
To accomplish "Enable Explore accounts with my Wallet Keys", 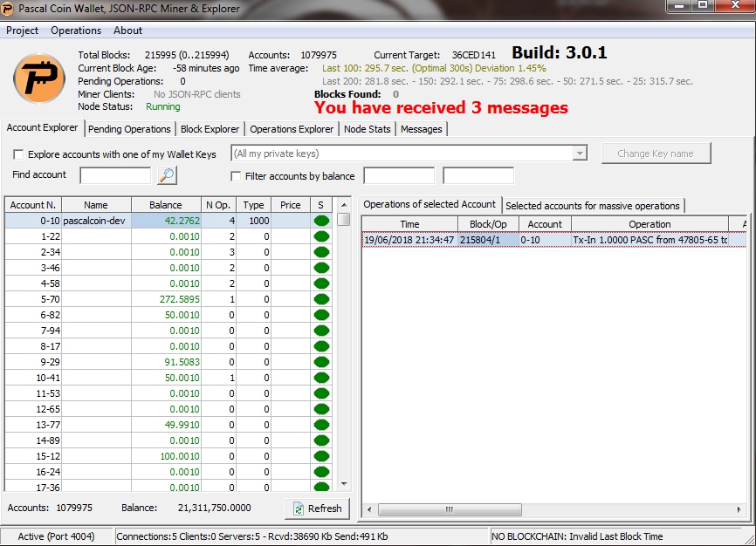I will 18,154.
